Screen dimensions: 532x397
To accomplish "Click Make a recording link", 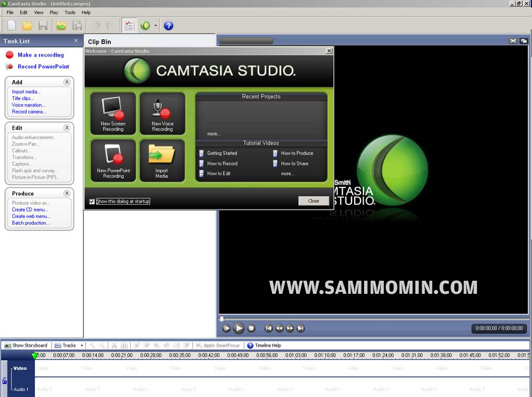I will [x=41, y=54].
